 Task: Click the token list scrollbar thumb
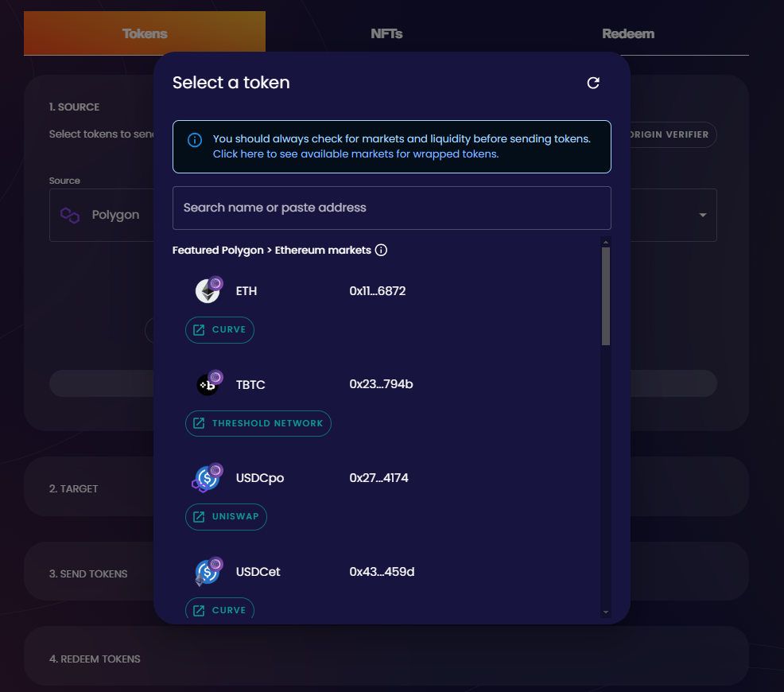[606, 296]
